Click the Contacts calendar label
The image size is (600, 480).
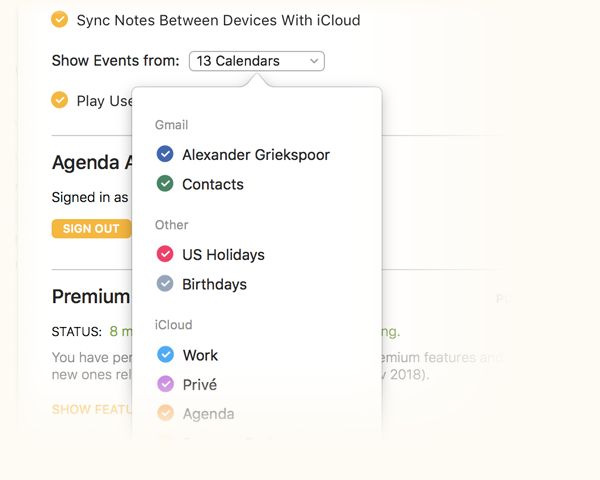[213, 184]
